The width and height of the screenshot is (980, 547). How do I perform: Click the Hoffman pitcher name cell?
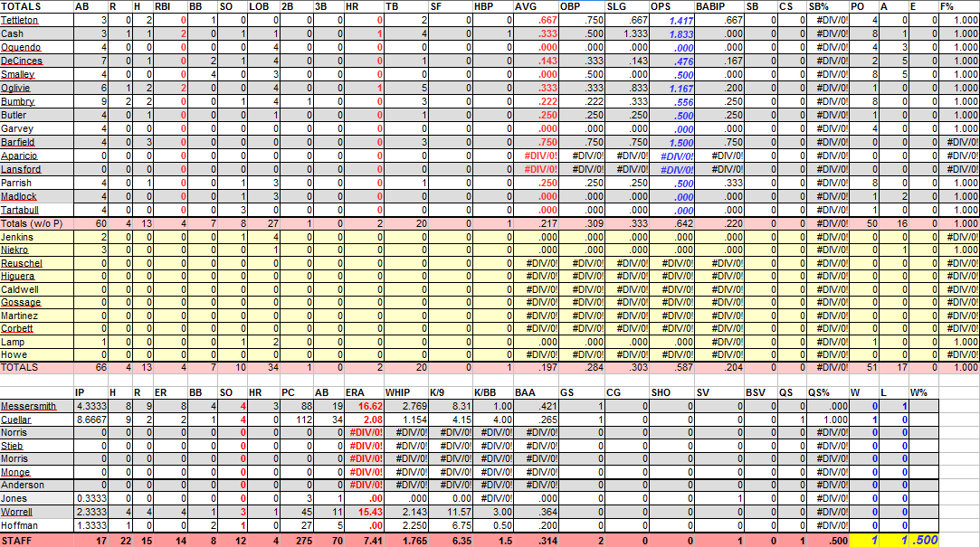(37, 526)
